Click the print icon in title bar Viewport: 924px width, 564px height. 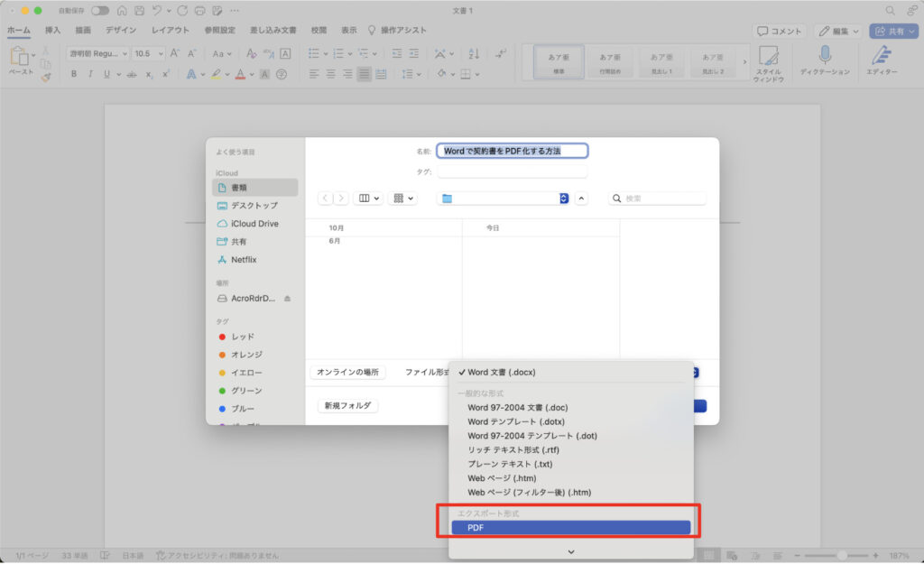point(199,11)
